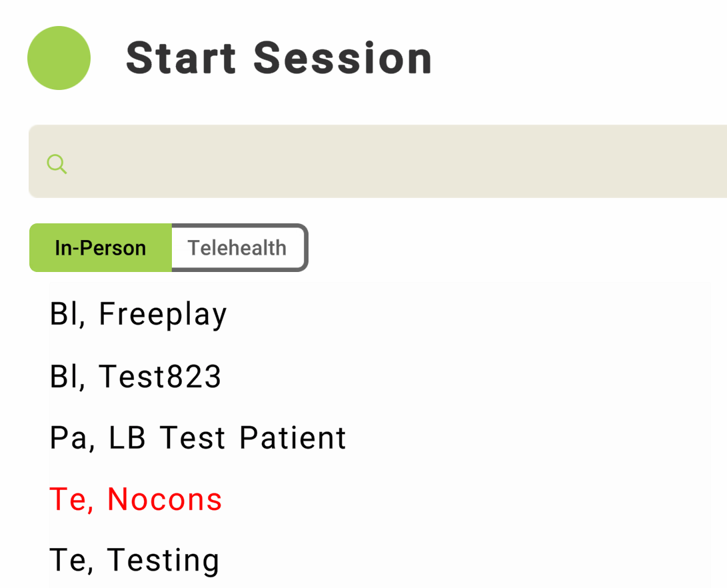Switch to Telehealth session mode

pyautogui.click(x=237, y=248)
